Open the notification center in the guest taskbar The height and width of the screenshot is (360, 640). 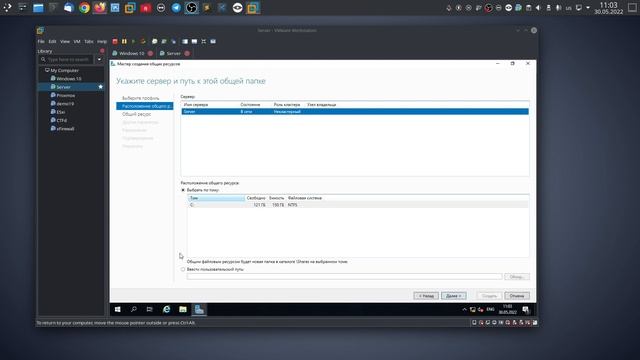point(526,310)
